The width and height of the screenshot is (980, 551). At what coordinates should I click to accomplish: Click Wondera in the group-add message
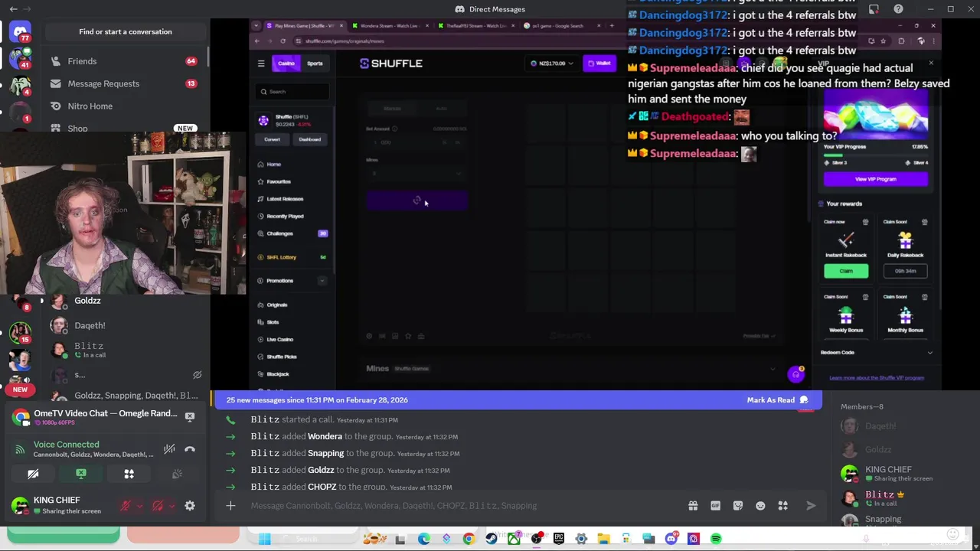coord(325,437)
